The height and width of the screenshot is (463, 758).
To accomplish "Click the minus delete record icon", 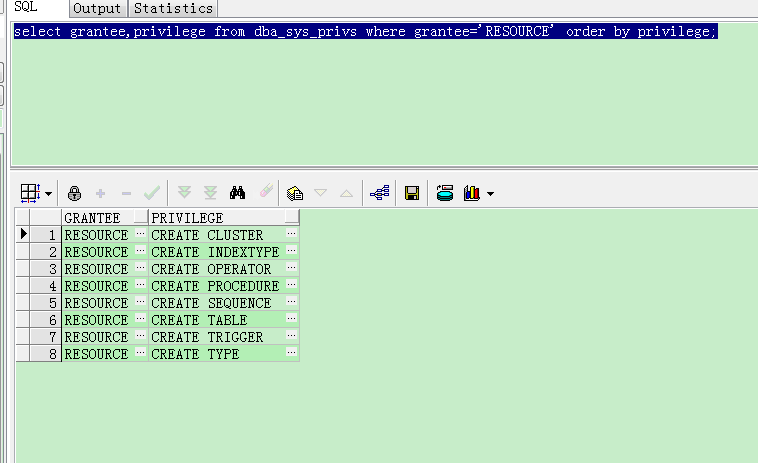I will click(126, 194).
